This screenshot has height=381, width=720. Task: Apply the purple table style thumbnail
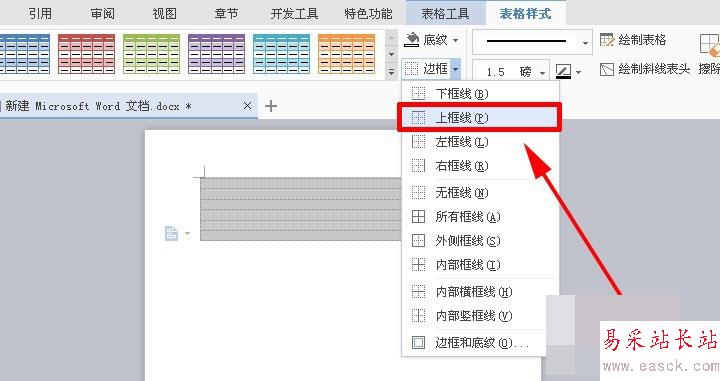tap(216, 54)
